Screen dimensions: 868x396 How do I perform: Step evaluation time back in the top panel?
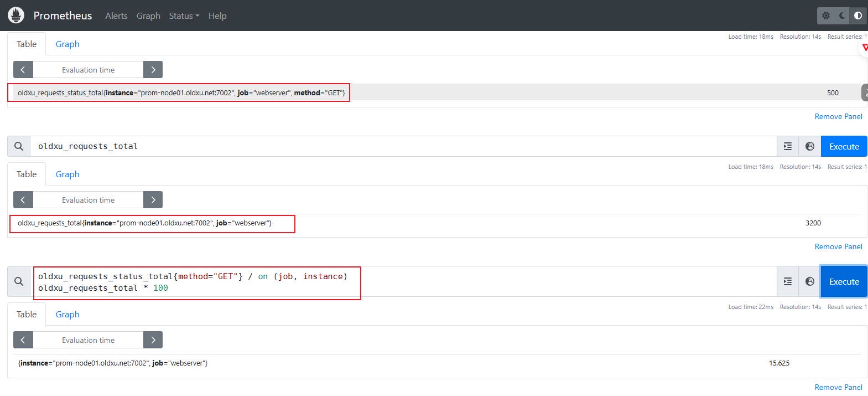(x=23, y=70)
